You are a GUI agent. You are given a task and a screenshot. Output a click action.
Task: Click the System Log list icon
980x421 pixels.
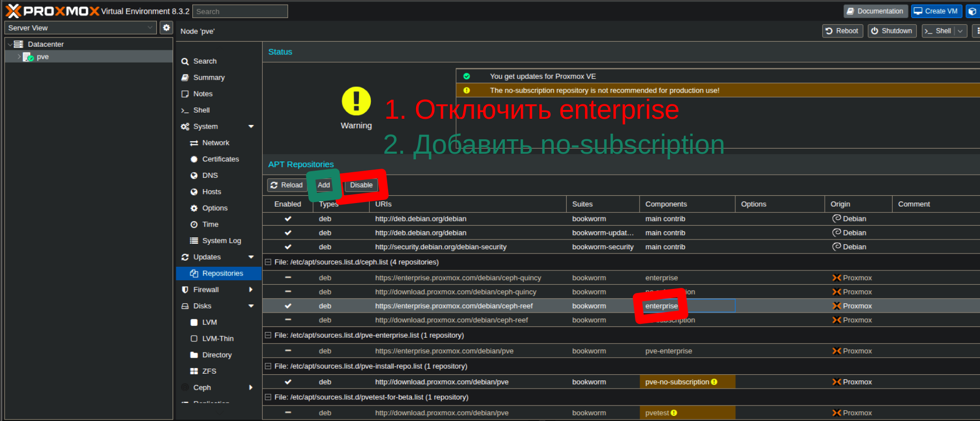194,241
